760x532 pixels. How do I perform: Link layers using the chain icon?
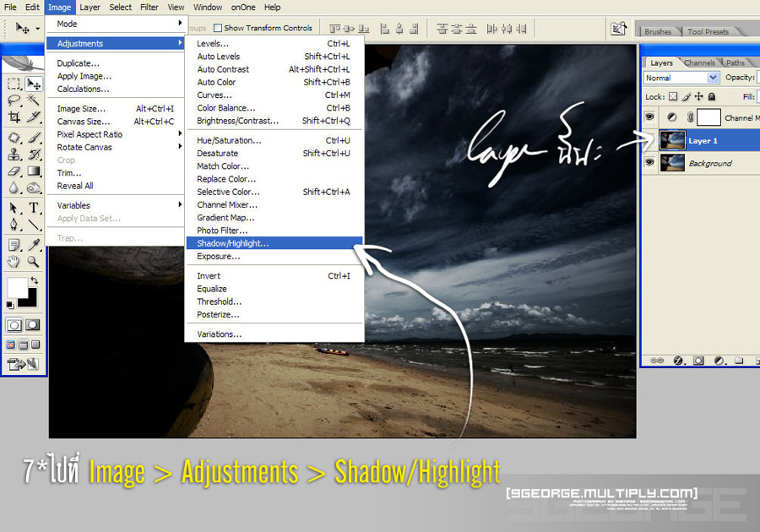(x=657, y=361)
